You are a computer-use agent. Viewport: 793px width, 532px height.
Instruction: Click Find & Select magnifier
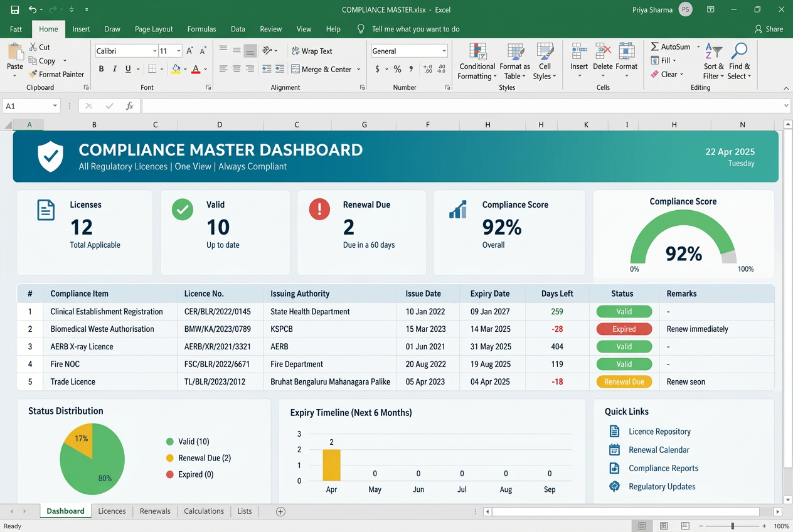pyautogui.click(x=739, y=51)
